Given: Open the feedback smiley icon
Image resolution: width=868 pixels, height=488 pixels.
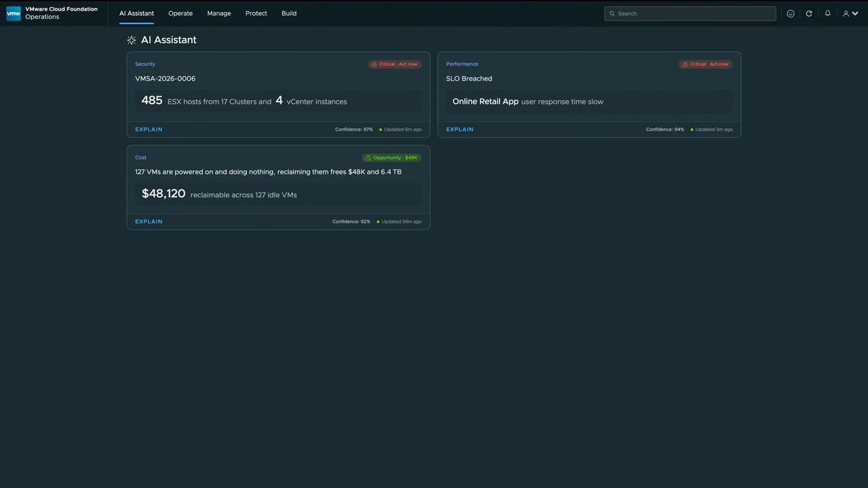Looking at the screenshot, I should pos(791,14).
